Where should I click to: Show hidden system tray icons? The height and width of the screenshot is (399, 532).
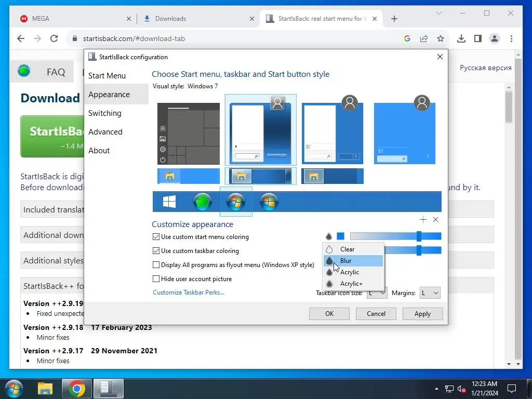436,389
